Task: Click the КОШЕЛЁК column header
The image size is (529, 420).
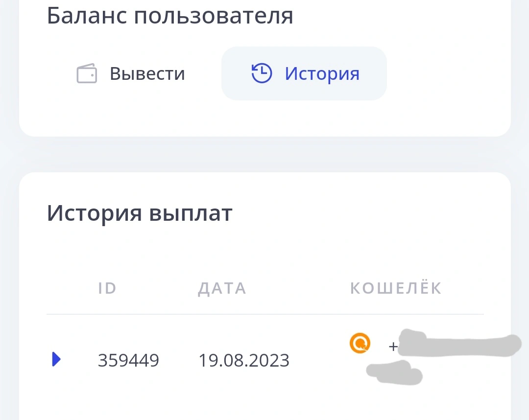Action: [396, 287]
